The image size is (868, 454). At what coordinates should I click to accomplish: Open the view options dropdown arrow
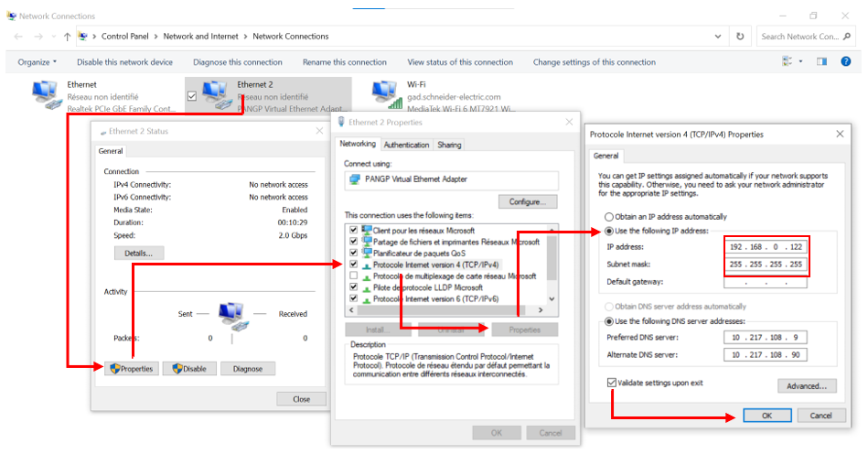point(800,61)
